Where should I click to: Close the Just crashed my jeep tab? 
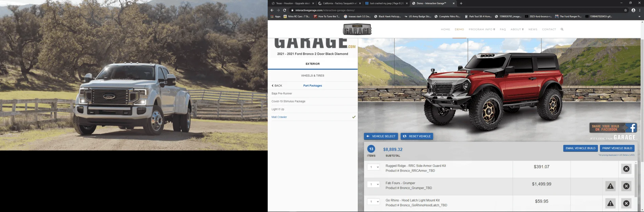[407, 3]
